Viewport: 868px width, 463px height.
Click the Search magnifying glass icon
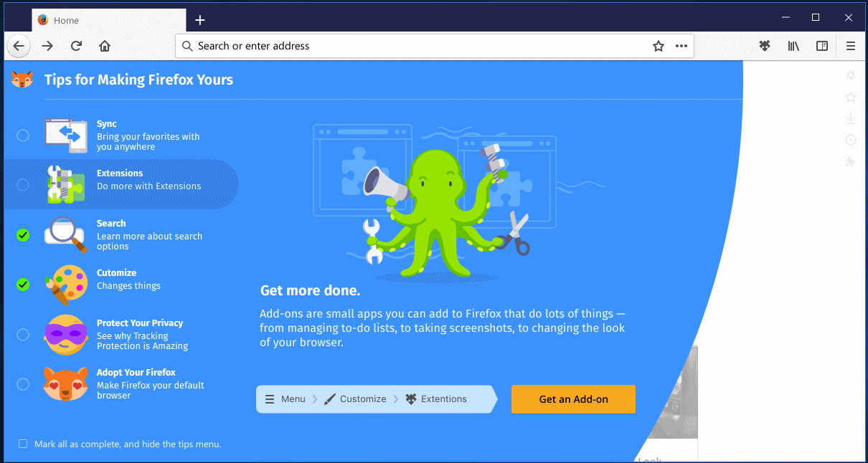pyautogui.click(x=66, y=234)
